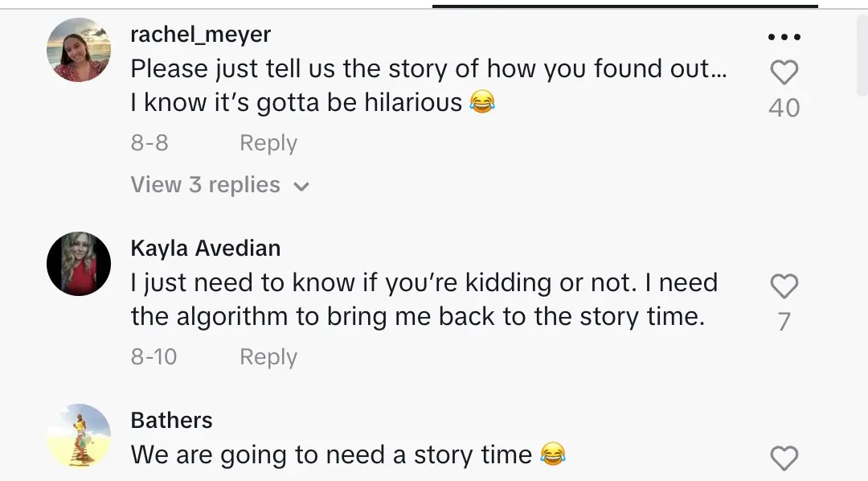Like Kayla Avedian's comment with the heart
This screenshot has width=868, height=481.
[x=784, y=287]
